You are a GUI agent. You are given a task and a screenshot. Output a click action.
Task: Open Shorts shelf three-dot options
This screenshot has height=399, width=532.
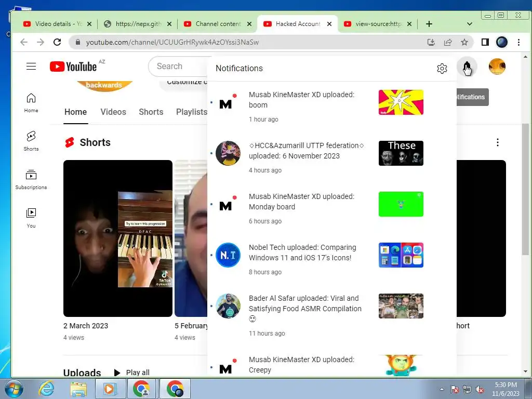[x=498, y=142]
